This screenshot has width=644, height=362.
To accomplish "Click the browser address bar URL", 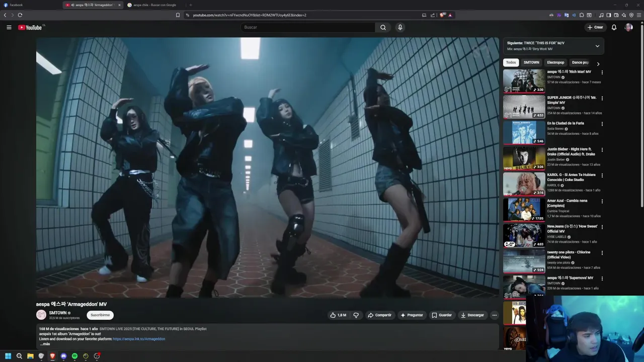I will pos(250,15).
